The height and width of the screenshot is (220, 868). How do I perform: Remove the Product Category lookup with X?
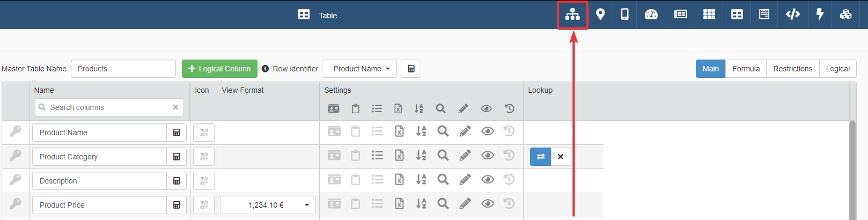[x=561, y=157]
